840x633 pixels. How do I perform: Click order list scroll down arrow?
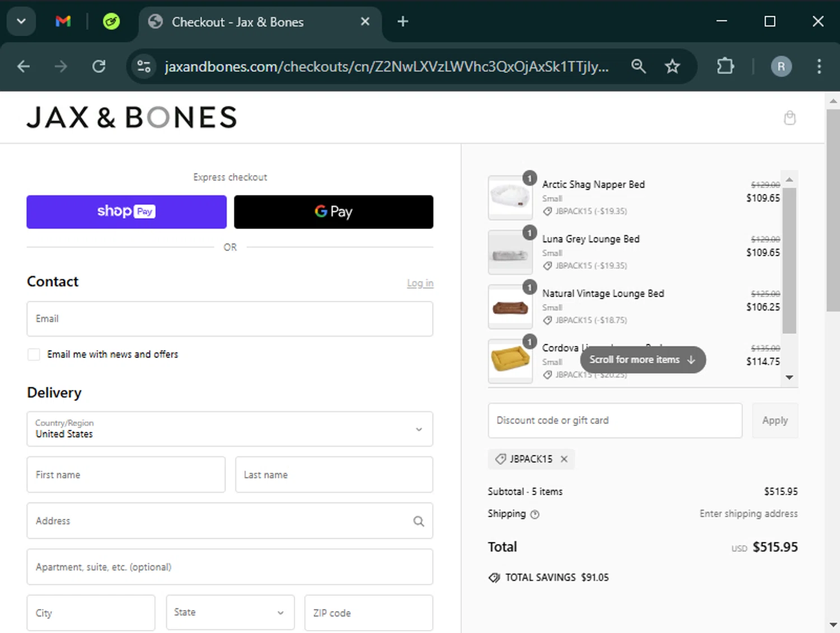click(x=789, y=377)
